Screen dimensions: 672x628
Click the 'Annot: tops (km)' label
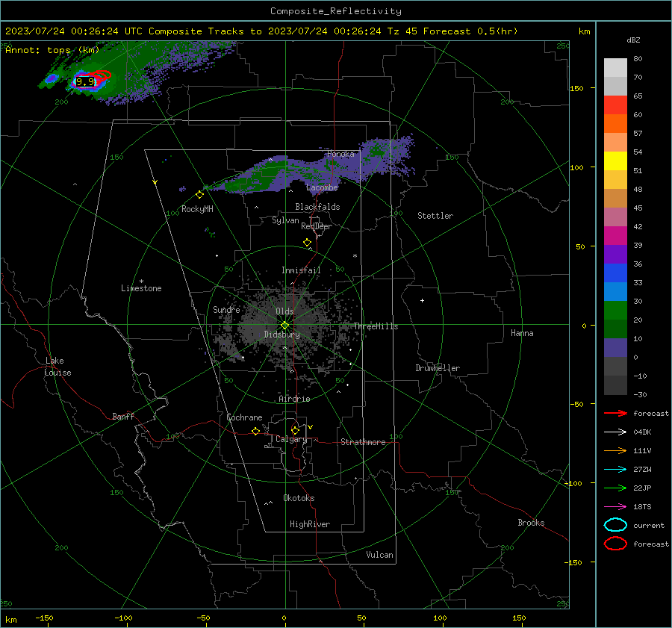coord(52,50)
